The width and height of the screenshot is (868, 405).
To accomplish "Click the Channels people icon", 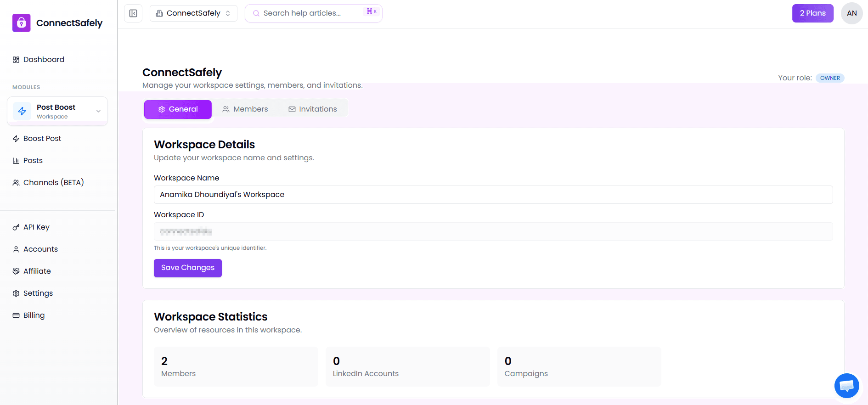I will (16, 183).
